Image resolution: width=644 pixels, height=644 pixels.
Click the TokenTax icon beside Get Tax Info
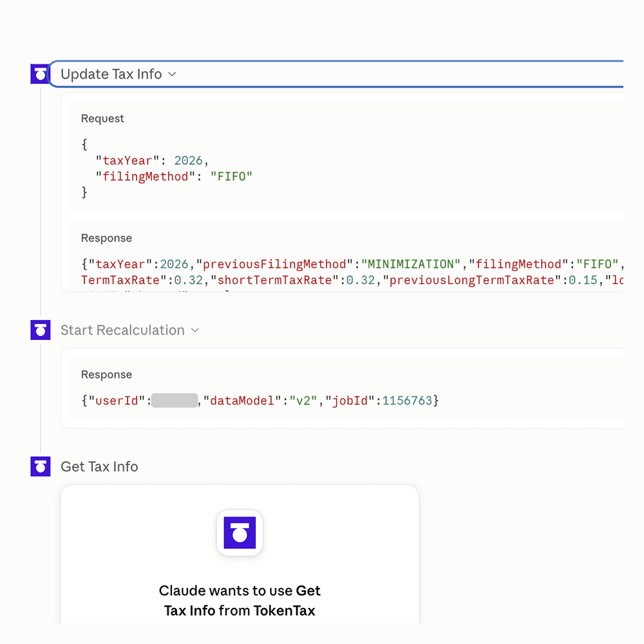(x=40, y=466)
